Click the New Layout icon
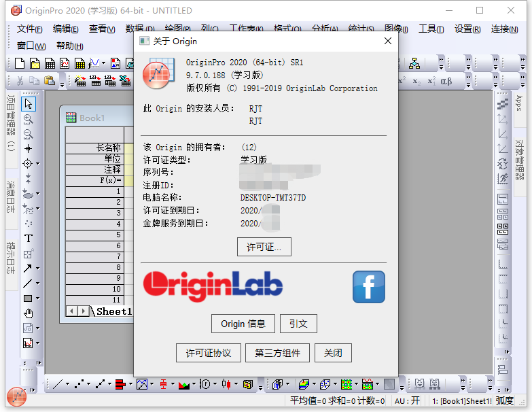The height and width of the screenshot is (412, 532). pyautogui.click(x=116, y=63)
